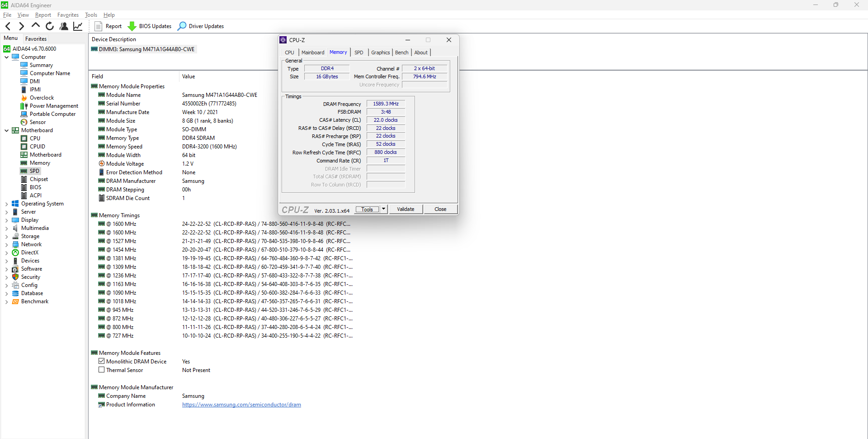The height and width of the screenshot is (439, 868).
Task: Click Validate button in CPU-Z
Action: 406,209
